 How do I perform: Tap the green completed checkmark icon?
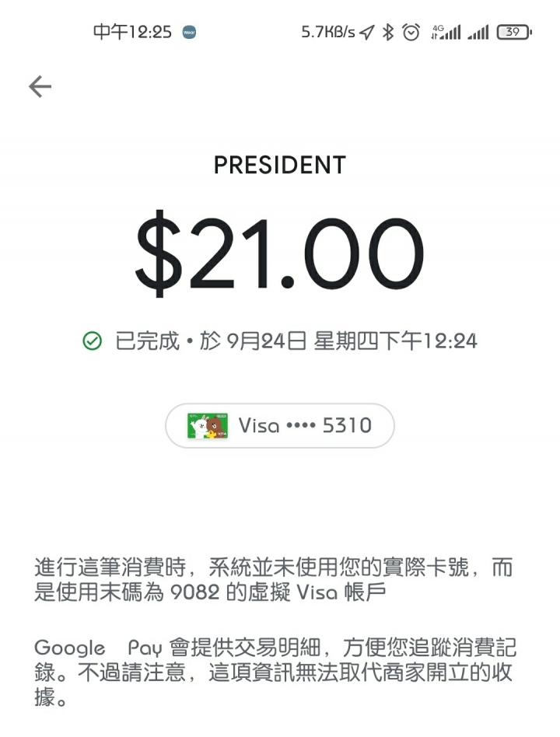click(92, 341)
